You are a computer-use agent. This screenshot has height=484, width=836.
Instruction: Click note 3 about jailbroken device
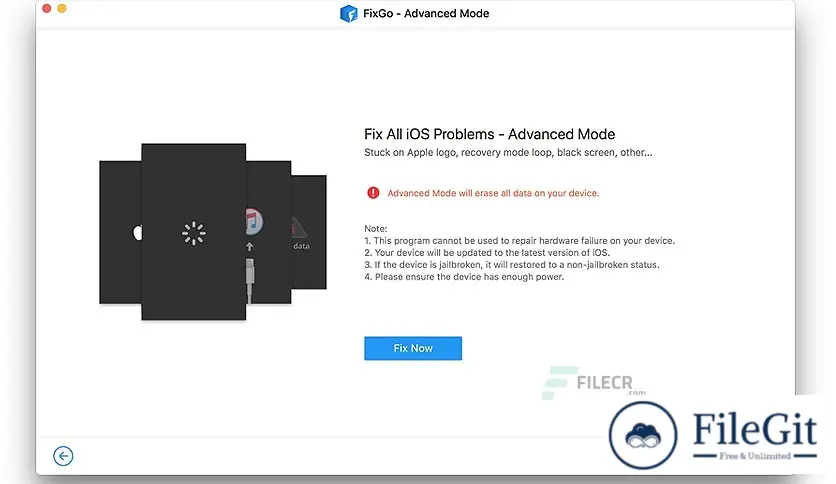[512, 264]
